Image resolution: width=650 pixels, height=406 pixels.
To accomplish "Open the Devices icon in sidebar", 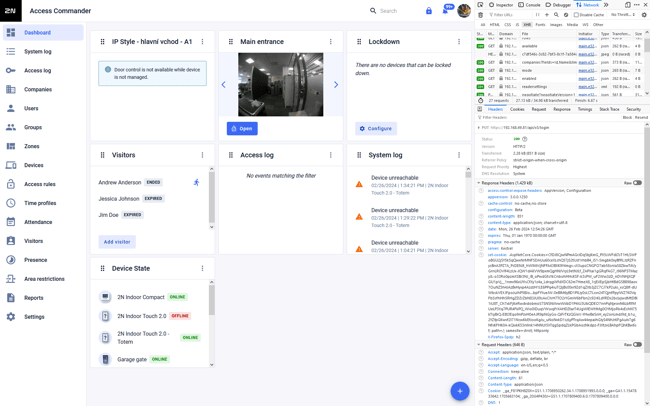I will point(11,165).
